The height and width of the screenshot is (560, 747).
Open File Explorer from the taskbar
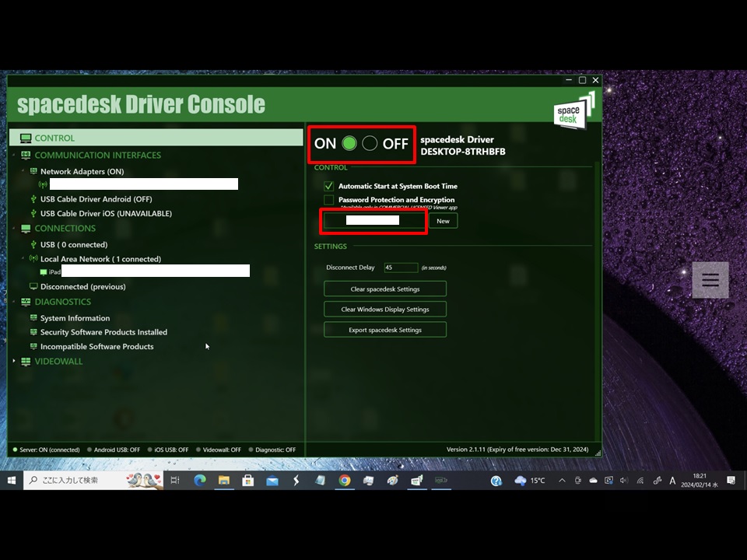(x=224, y=481)
